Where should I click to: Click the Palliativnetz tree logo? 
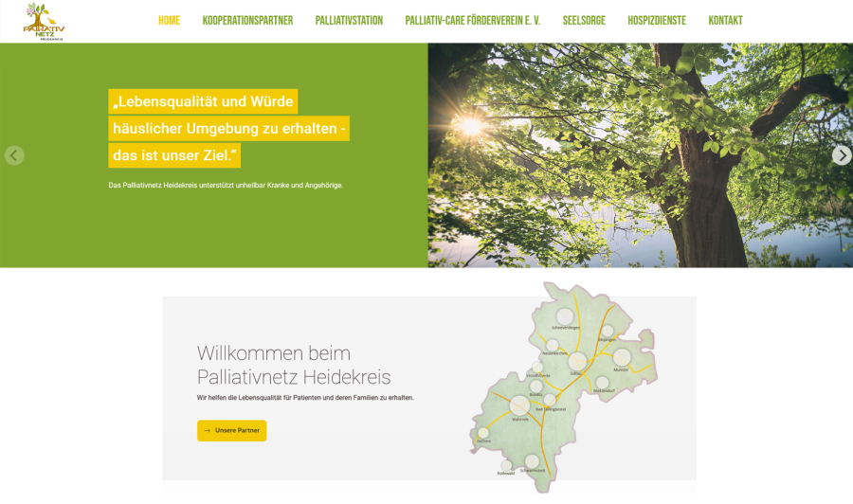[44, 21]
